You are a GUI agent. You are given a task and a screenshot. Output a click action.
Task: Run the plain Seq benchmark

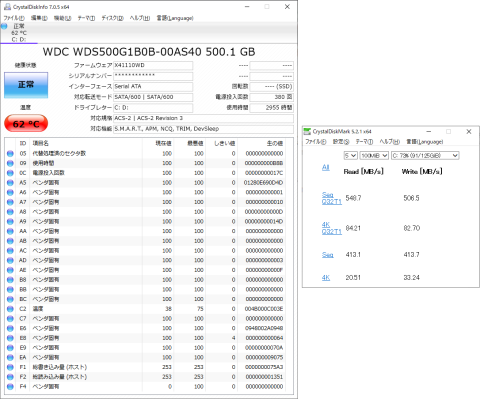click(327, 255)
